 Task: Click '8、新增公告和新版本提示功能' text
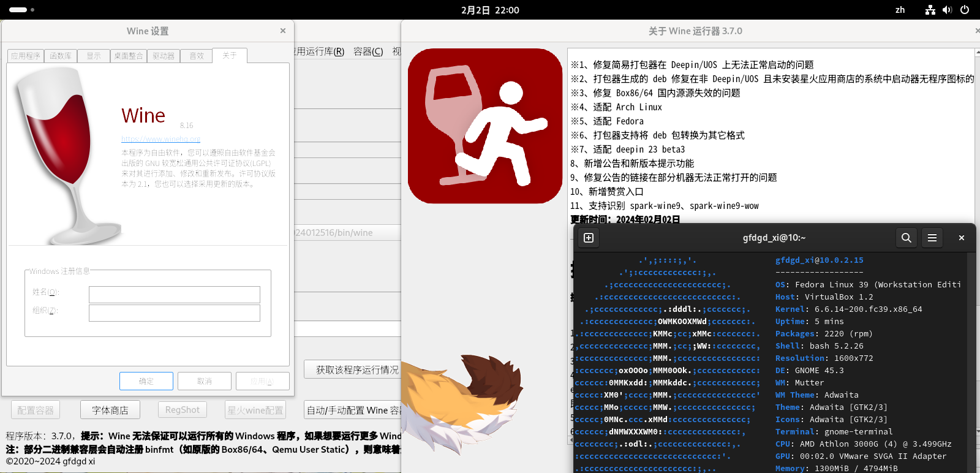(x=632, y=164)
